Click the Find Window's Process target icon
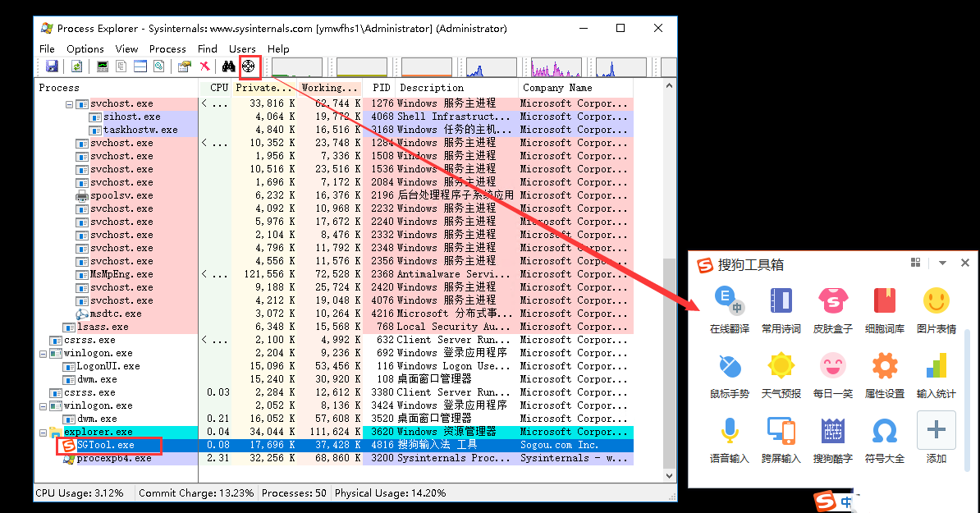The image size is (980, 513). pyautogui.click(x=249, y=66)
